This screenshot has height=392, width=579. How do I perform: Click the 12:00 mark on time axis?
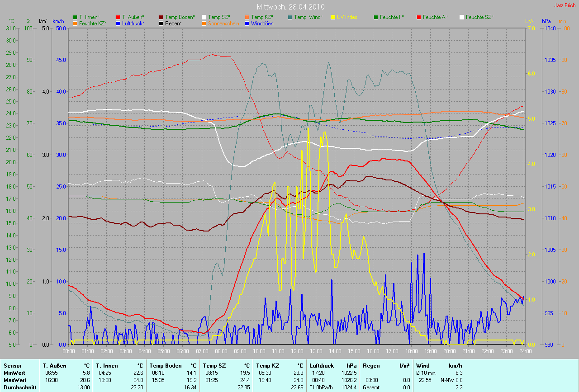(297, 351)
